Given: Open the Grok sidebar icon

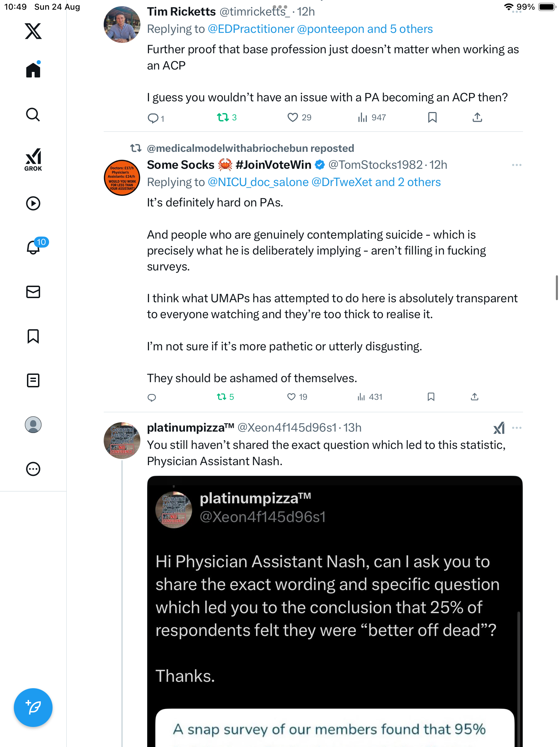Looking at the screenshot, I should click(x=33, y=159).
